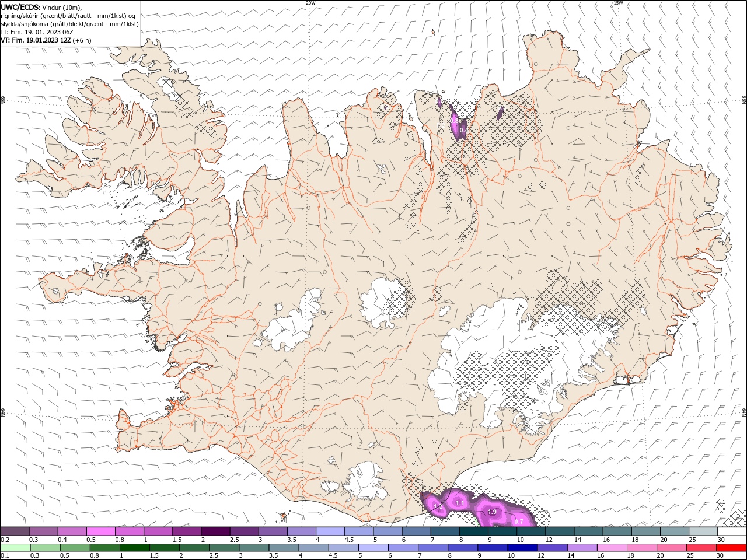Click the 25 pale grey swatch in snow legend
Image resolution: width=747 pixels, height=560 pixels.
pyautogui.click(x=703, y=531)
